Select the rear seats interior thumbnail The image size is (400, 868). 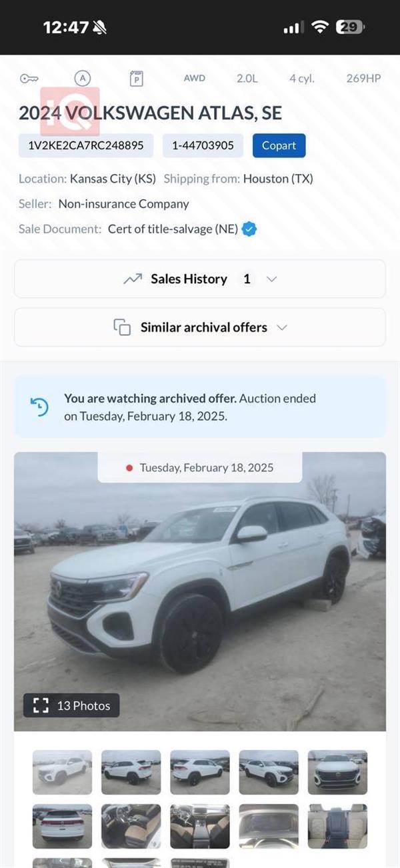point(337,826)
